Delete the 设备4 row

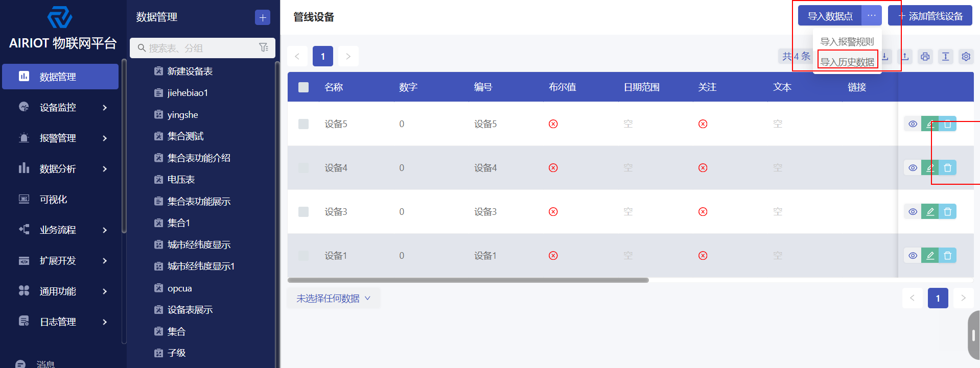pyautogui.click(x=947, y=168)
